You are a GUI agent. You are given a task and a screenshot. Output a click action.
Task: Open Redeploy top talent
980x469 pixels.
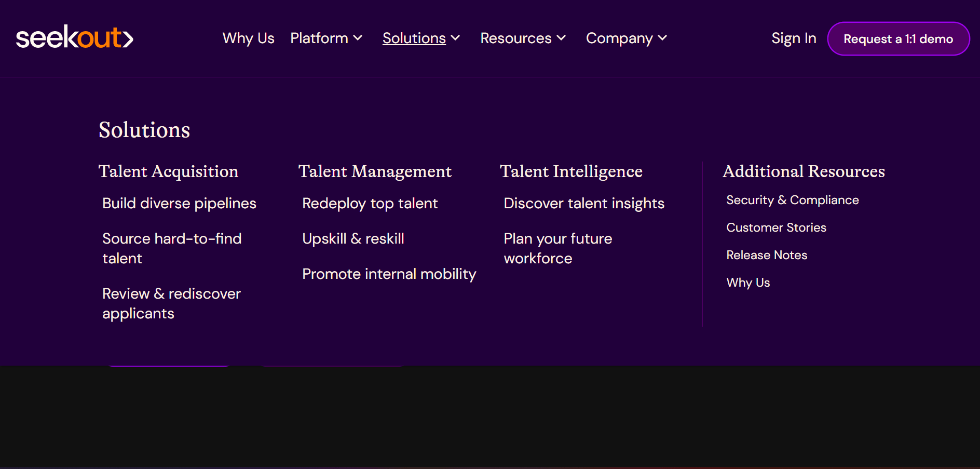370,203
